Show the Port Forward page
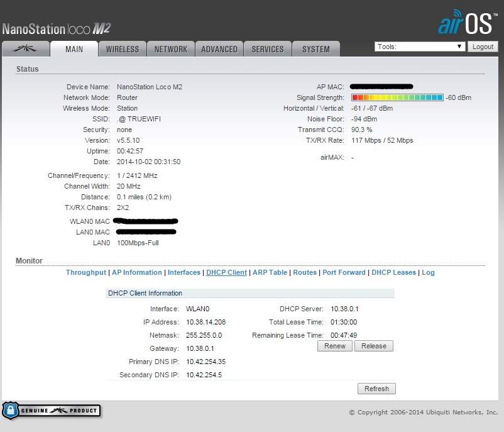This screenshot has width=504, height=432. (x=344, y=272)
